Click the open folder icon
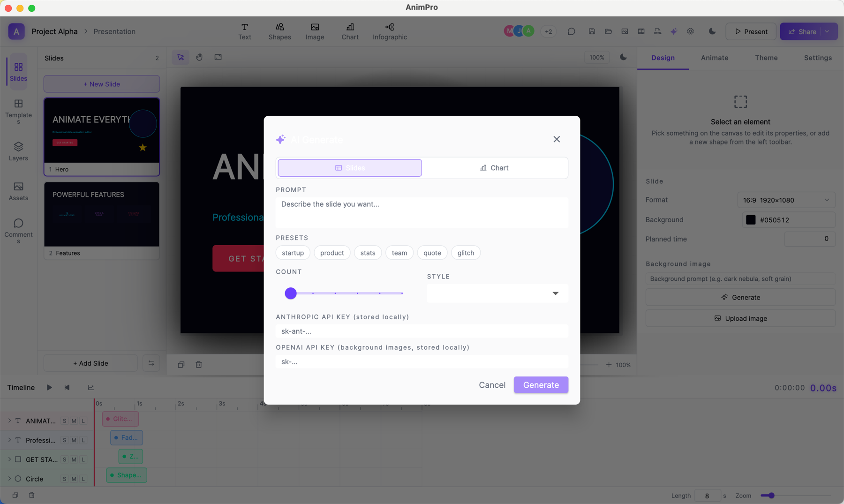The image size is (844, 504). [609, 31]
